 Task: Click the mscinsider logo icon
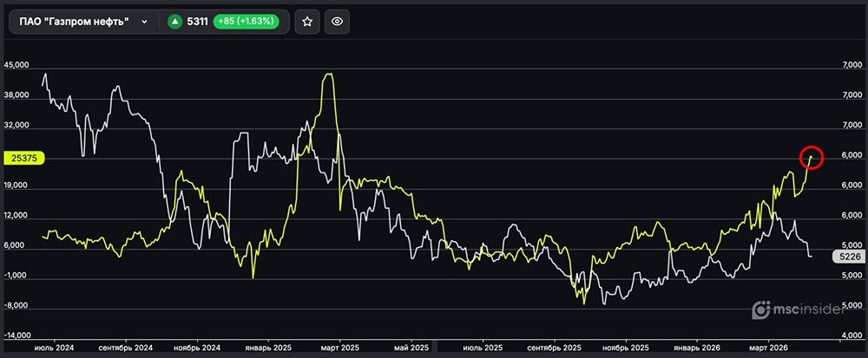[x=760, y=309]
